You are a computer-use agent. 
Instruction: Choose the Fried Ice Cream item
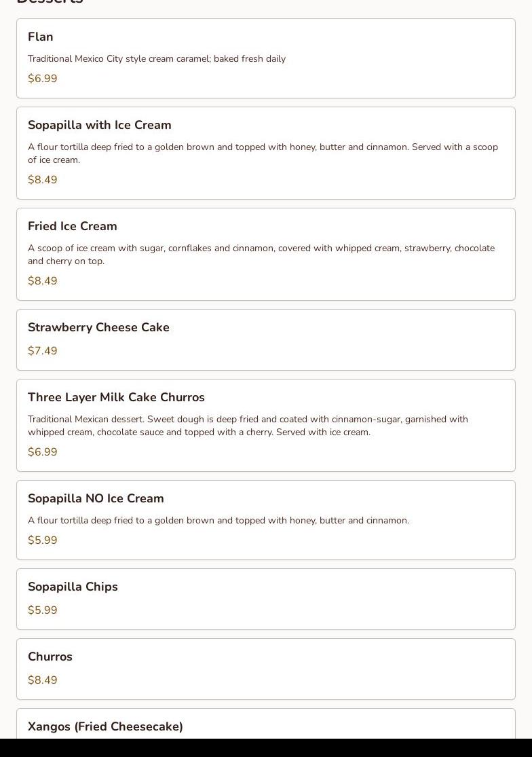(x=266, y=255)
